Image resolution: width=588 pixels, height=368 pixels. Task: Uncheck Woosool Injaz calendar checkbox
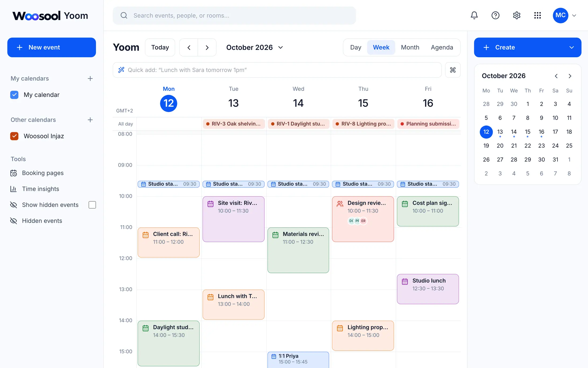pos(14,136)
